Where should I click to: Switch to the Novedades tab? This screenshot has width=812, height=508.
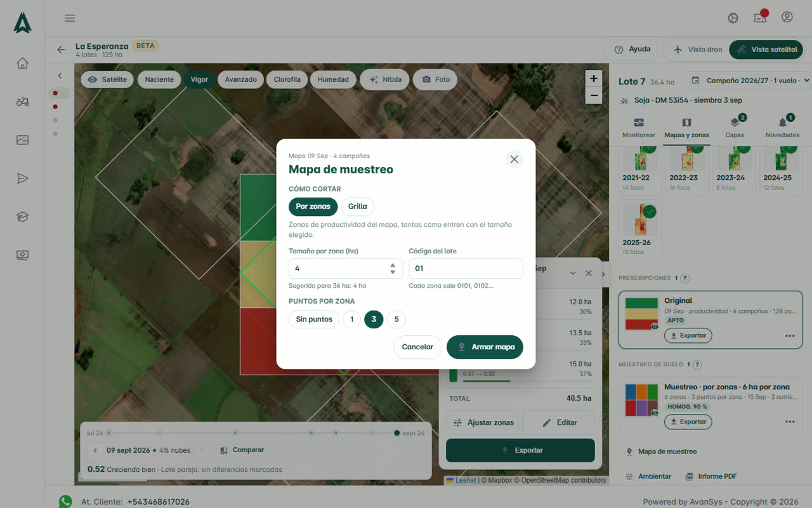(x=782, y=126)
